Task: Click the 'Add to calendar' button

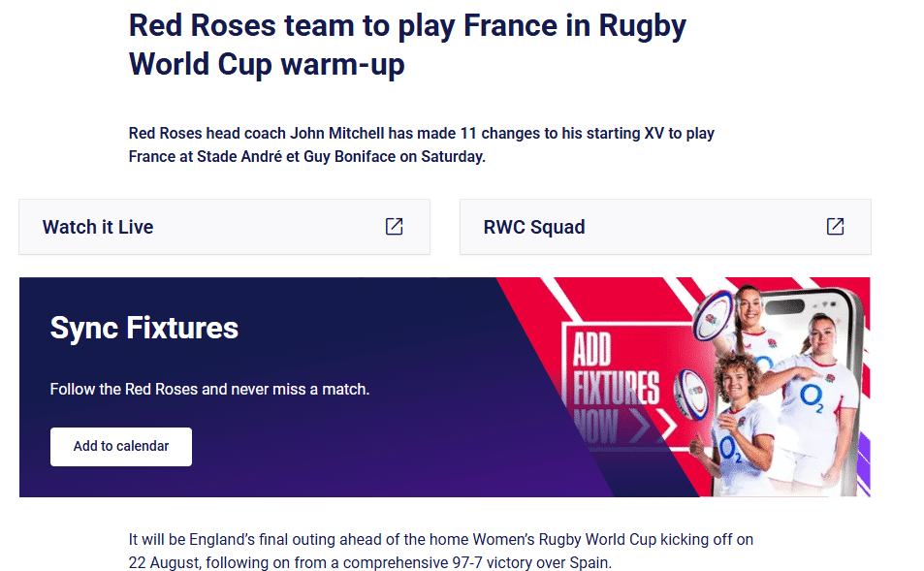Action: click(x=121, y=447)
